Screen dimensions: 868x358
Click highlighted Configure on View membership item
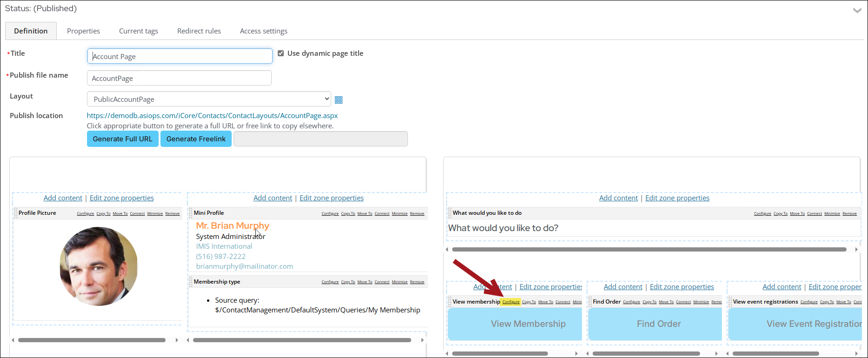click(x=511, y=302)
